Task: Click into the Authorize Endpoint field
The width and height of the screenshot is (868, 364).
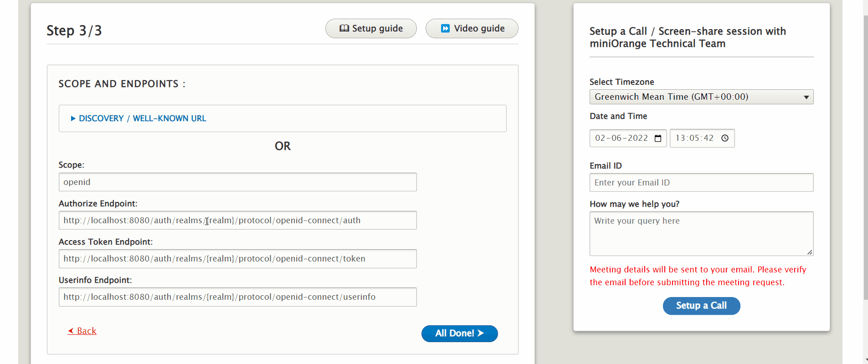Action: 237,220
